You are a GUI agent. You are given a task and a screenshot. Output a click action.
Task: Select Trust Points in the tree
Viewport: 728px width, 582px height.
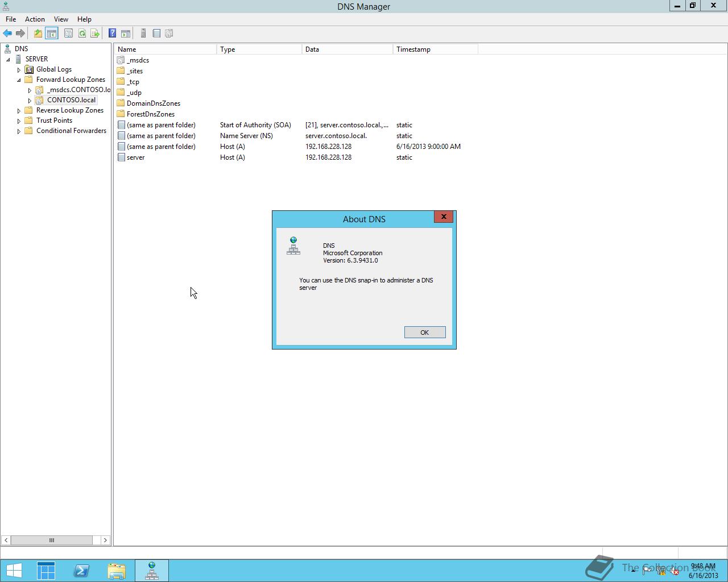(54, 120)
